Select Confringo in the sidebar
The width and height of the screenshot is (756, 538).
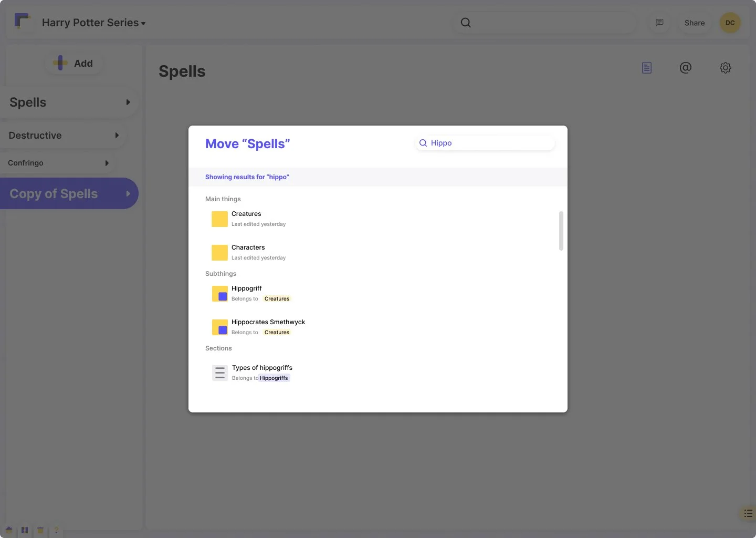tap(58, 163)
